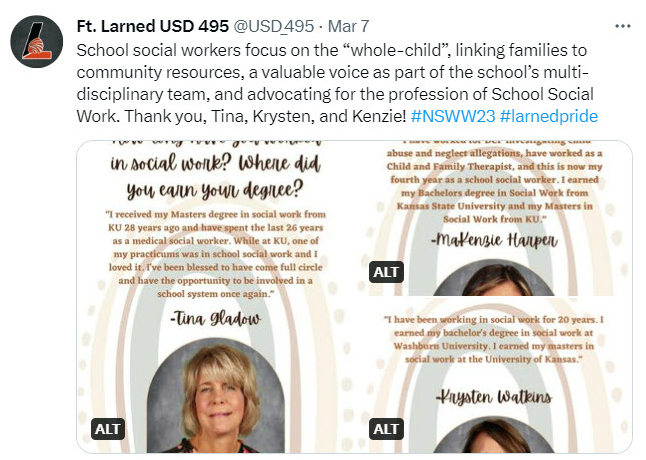Screen dimensions: 646x460
Task: Click the Krysten Watkins signature name
Action: coord(494,397)
